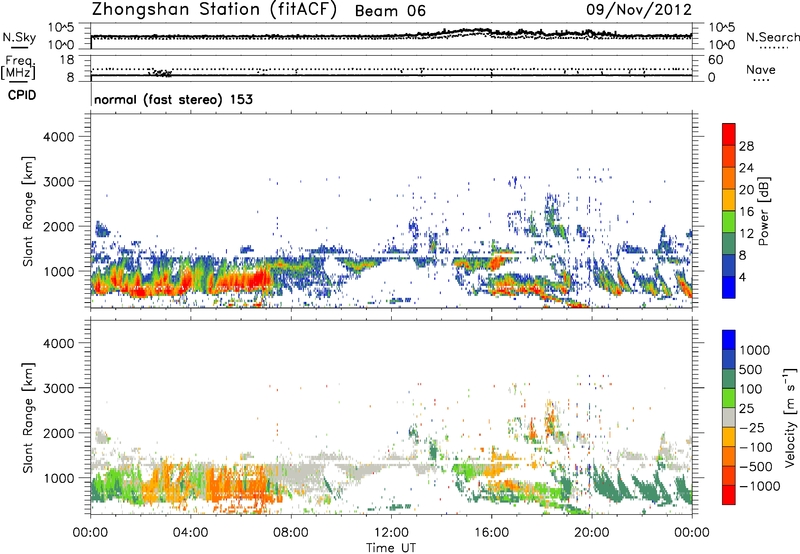Click red bottom segment of Velocity color bar
The height and width of the screenshot is (554, 800).
tap(729, 495)
